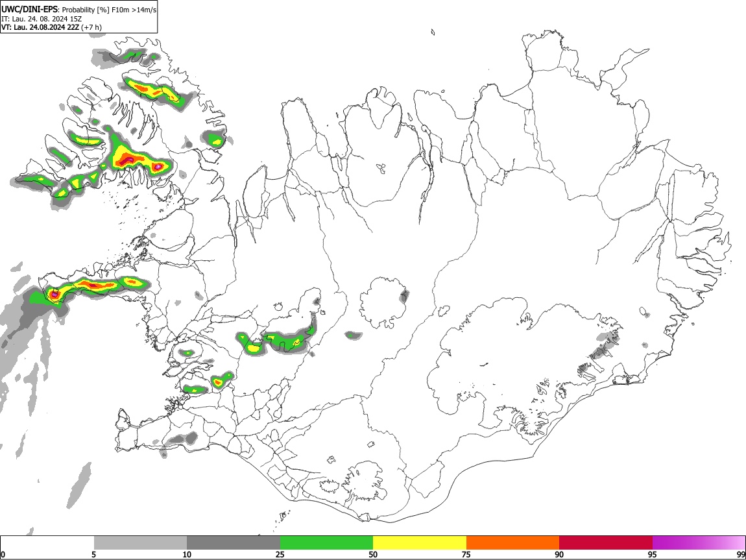Click the 'IT: Lau. 24. 08. 2024 15Z' line
The image size is (746, 560).
point(42,19)
